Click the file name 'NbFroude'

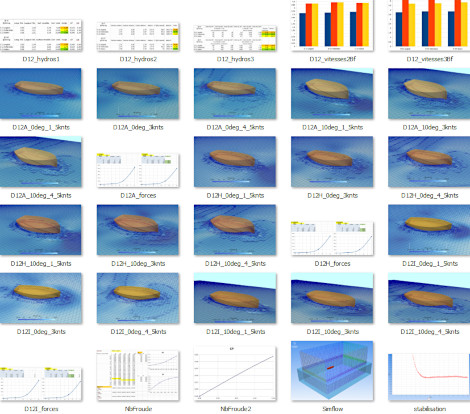tap(138, 409)
